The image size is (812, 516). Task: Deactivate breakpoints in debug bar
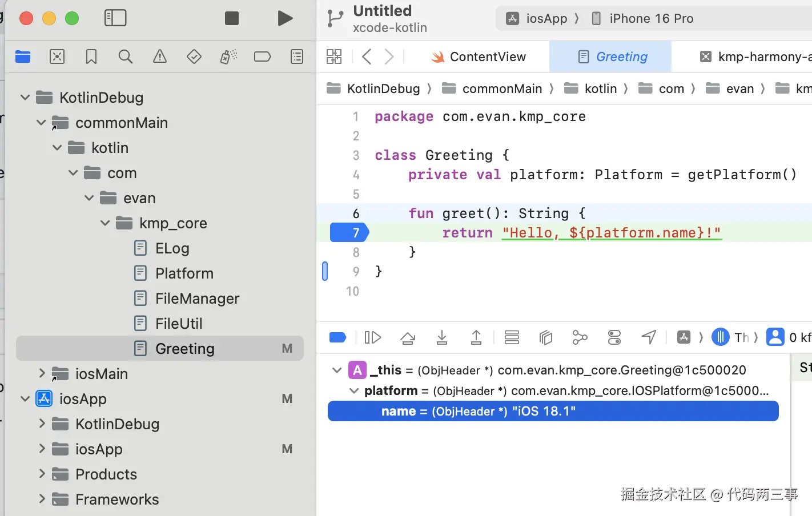coord(338,337)
